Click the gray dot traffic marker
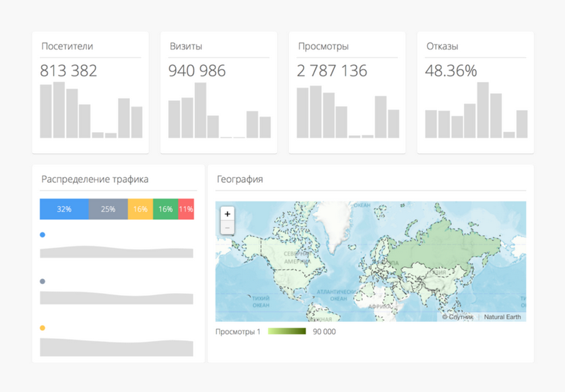565x392 pixels. [43, 281]
